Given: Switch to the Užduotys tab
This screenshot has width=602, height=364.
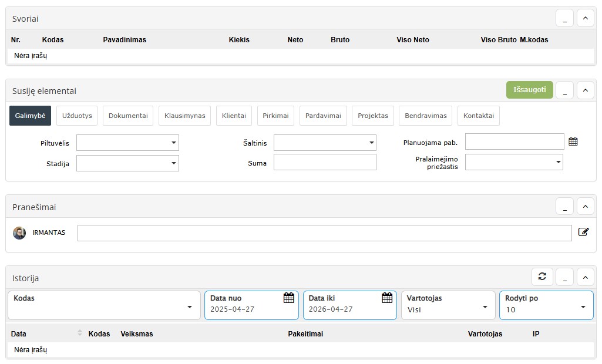Looking at the screenshot, I should [x=77, y=116].
